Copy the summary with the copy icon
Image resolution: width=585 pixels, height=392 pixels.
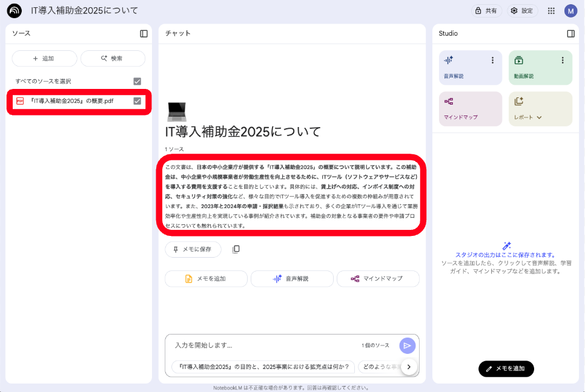pyautogui.click(x=236, y=249)
